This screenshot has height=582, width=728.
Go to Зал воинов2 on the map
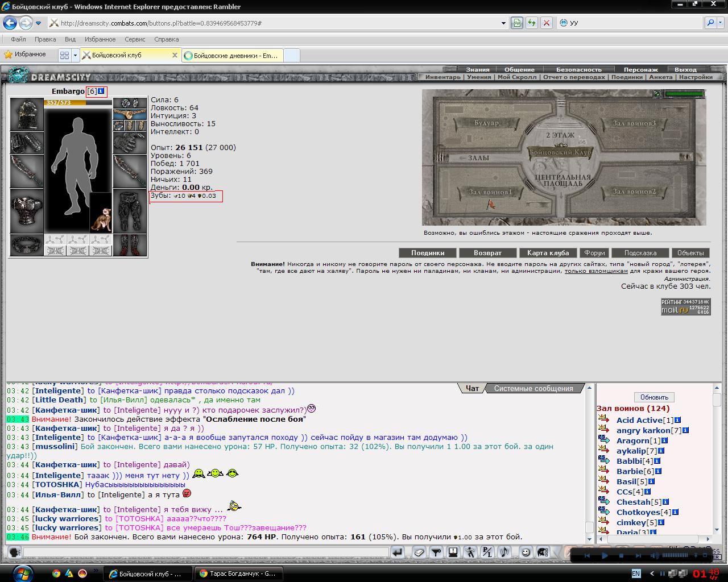634,192
